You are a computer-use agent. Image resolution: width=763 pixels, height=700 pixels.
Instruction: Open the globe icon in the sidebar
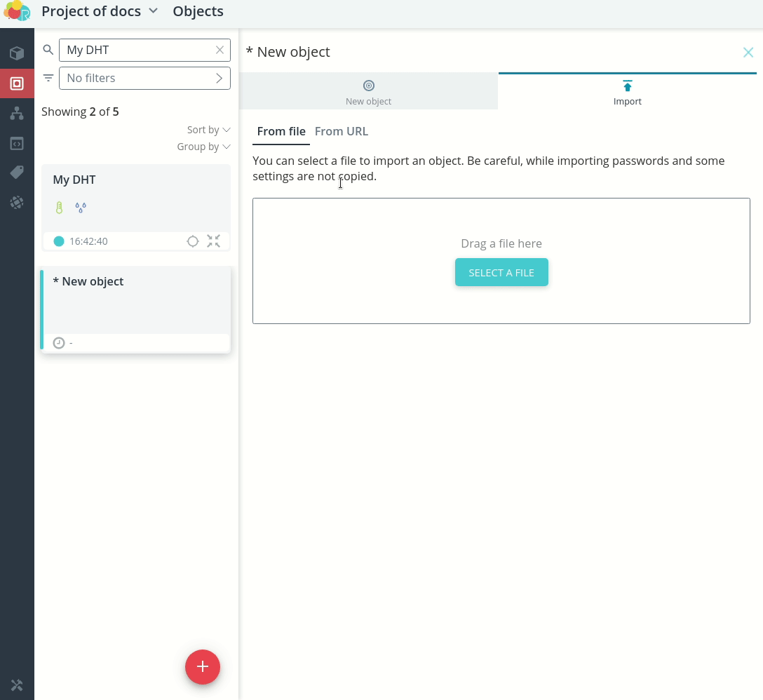17,202
